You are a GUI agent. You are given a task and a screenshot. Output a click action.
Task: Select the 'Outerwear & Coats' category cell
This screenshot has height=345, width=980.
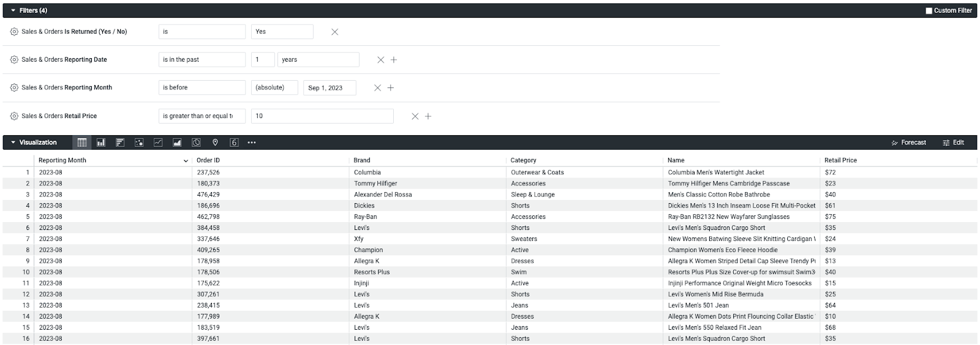pos(584,172)
